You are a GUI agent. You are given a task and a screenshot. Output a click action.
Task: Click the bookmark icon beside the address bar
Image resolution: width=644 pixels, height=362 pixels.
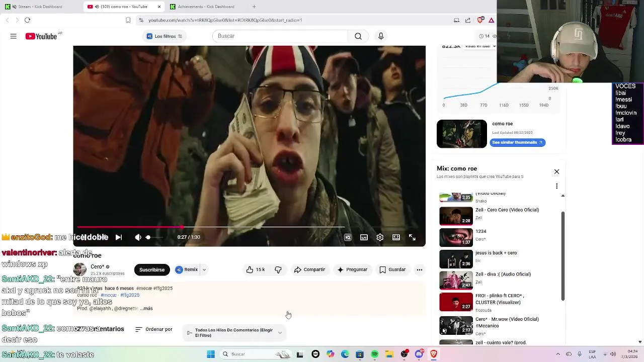point(128,20)
